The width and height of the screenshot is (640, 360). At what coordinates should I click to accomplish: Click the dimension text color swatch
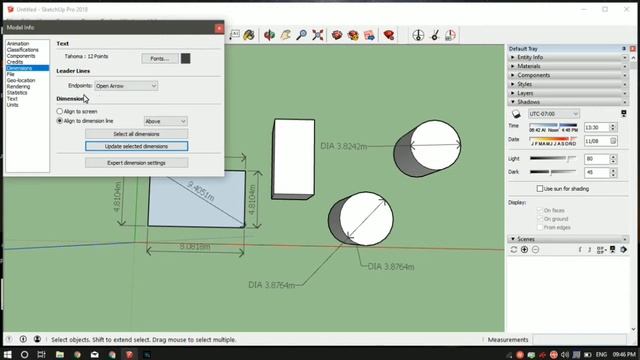185,58
